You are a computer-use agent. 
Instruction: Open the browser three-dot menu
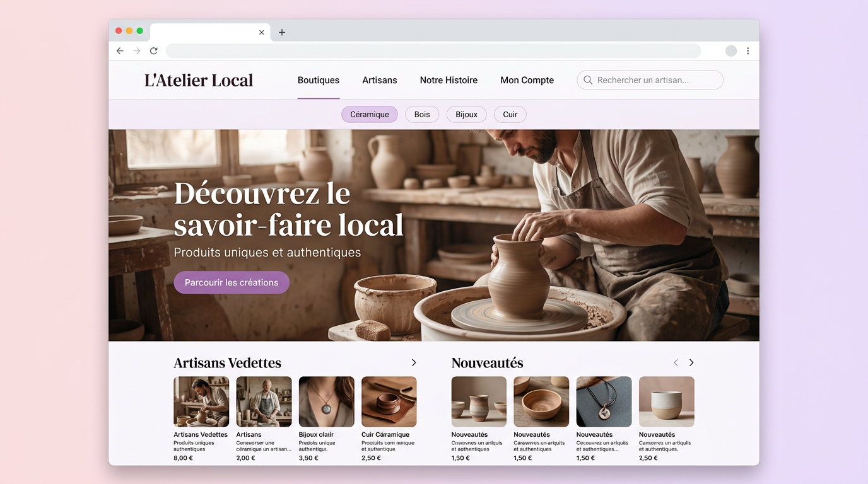coord(748,51)
